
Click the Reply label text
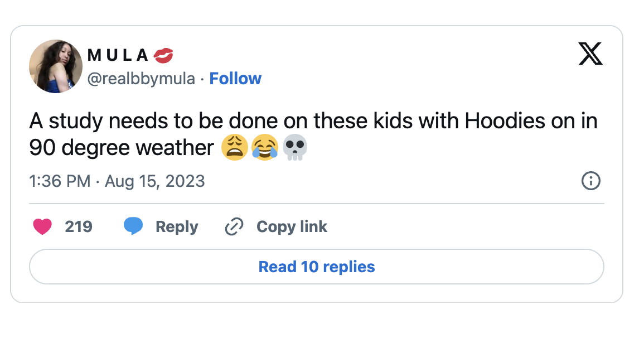click(x=177, y=226)
